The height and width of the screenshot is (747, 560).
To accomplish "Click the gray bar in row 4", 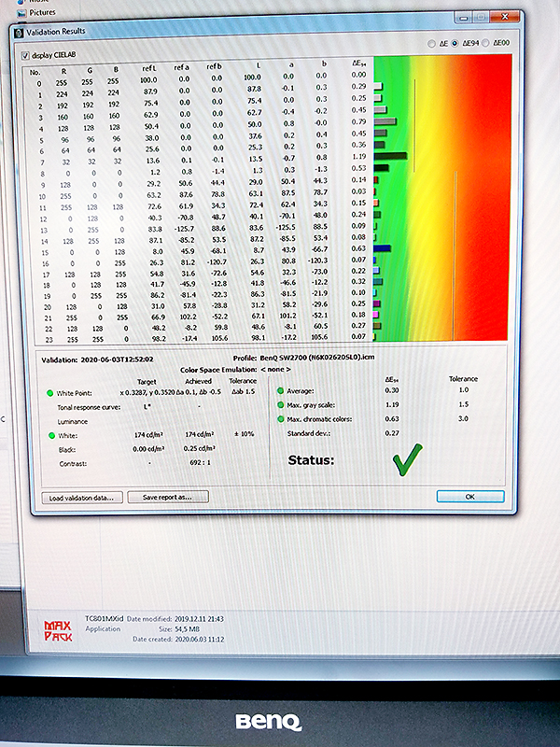I will pyautogui.click(x=385, y=121).
